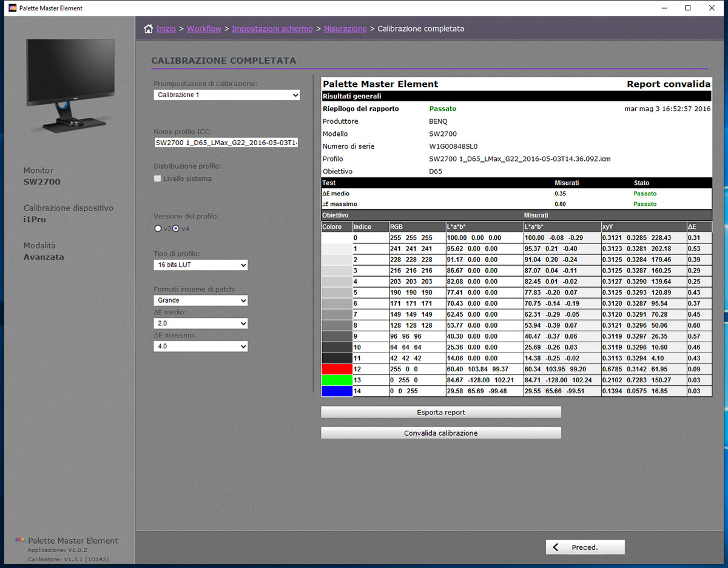This screenshot has height=568, width=728.
Task: Open the Calibrazione 1 preset dropdown
Action: pyautogui.click(x=226, y=95)
